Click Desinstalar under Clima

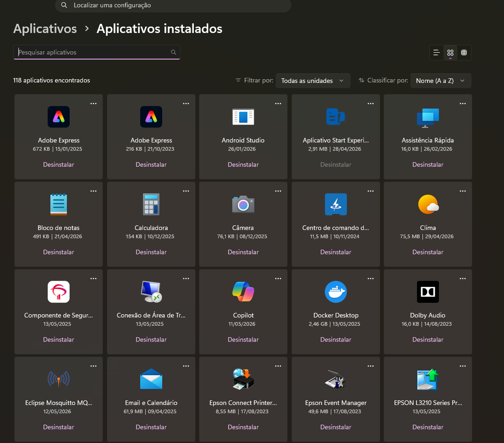pos(428,252)
